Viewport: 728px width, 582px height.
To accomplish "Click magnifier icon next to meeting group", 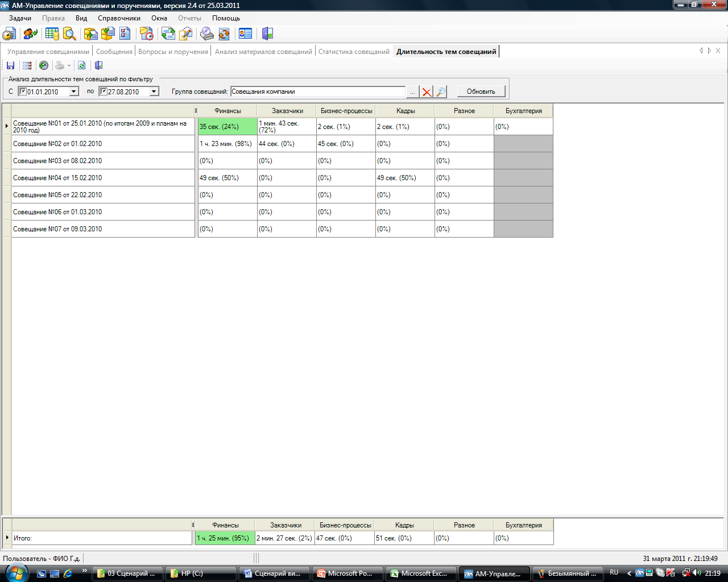I will 440,92.
